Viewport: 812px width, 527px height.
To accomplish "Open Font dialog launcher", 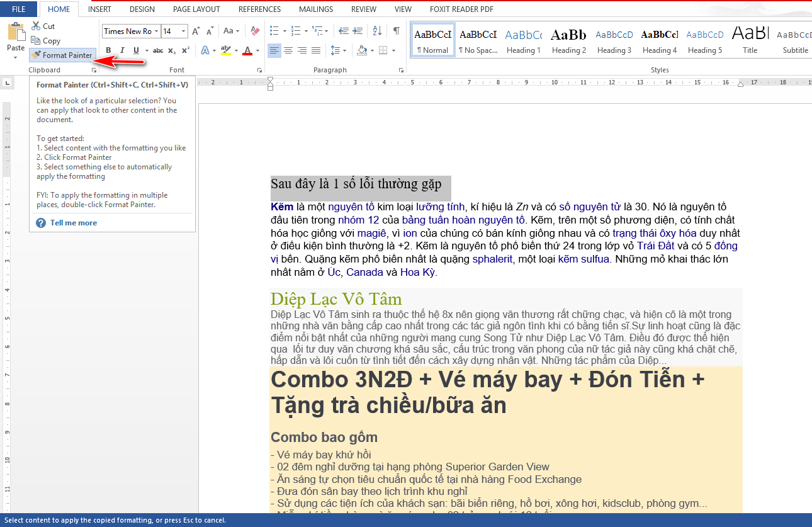I will click(x=261, y=71).
